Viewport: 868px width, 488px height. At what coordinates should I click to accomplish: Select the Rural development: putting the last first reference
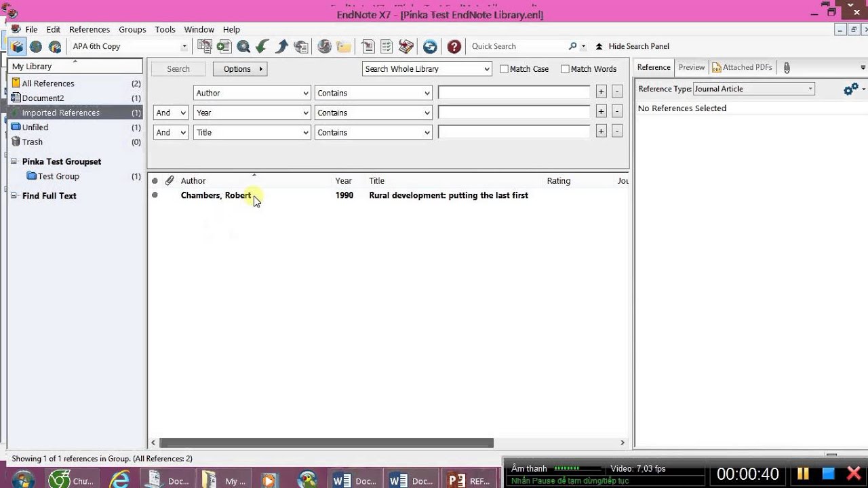pyautogui.click(x=448, y=195)
